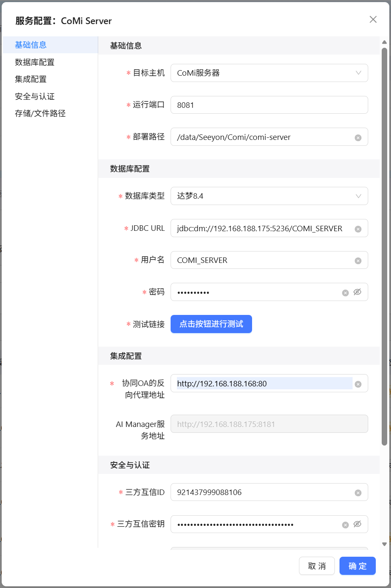
Task: Clear the deployment path field
Action: pyautogui.click(x=358, y=138)
